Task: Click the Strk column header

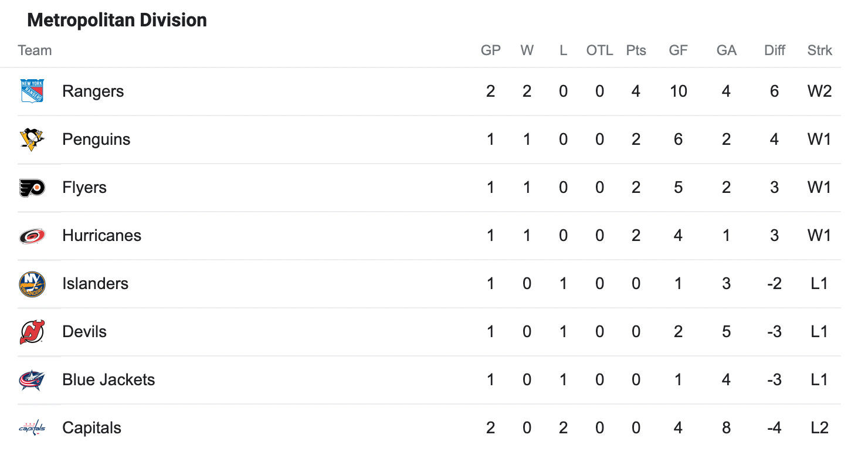Action: pyautogui.click(x=820, y=50)
